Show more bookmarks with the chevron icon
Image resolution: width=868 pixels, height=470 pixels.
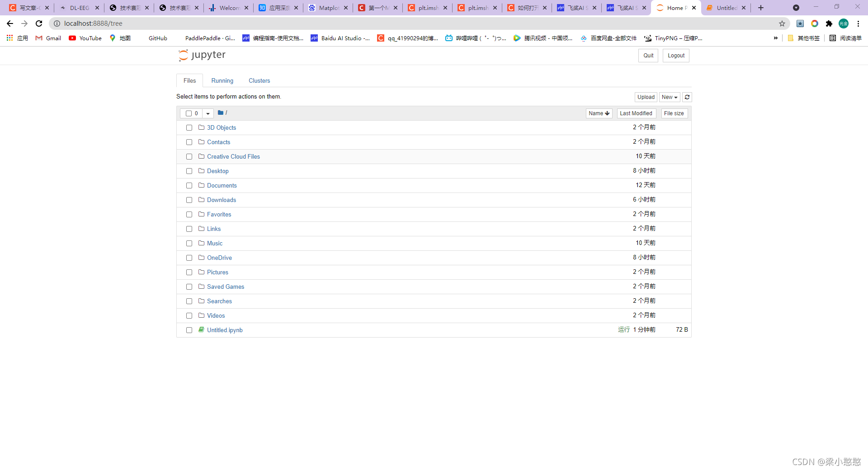tap(776, 38)
